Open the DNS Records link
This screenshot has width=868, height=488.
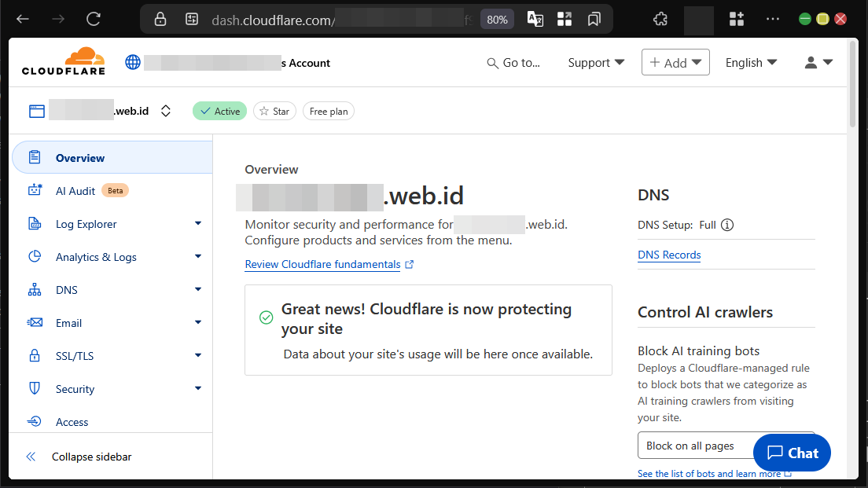(x=669, y=255)
